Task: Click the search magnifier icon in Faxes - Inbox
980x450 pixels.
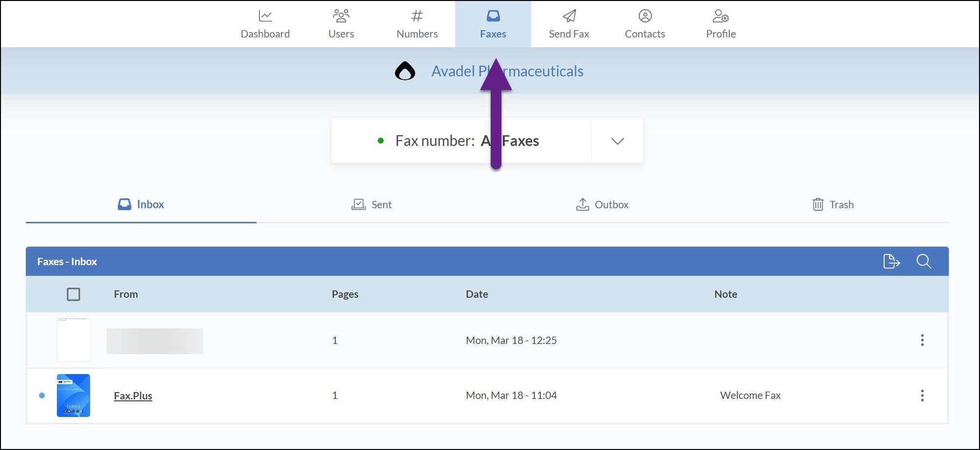Action: [x=924, y=261]
